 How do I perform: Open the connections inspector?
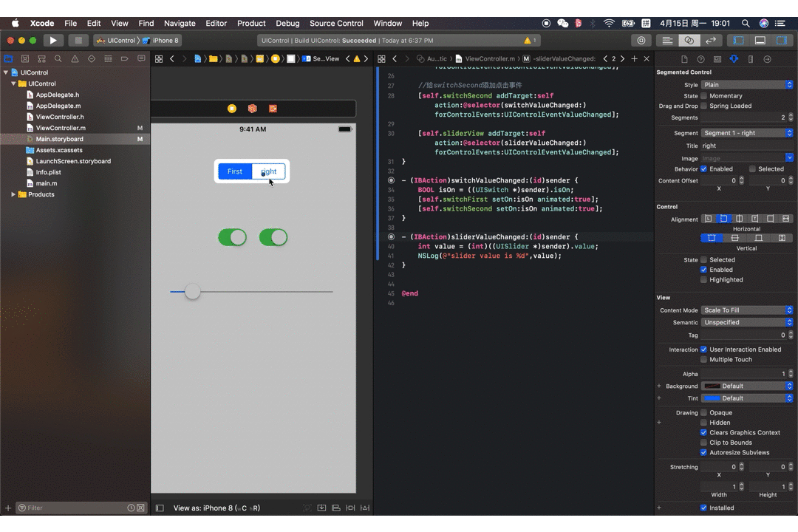click(768, 59)
